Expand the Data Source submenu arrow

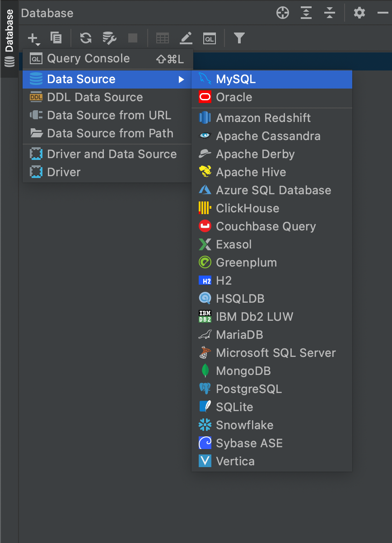click(x=181, y=80)
